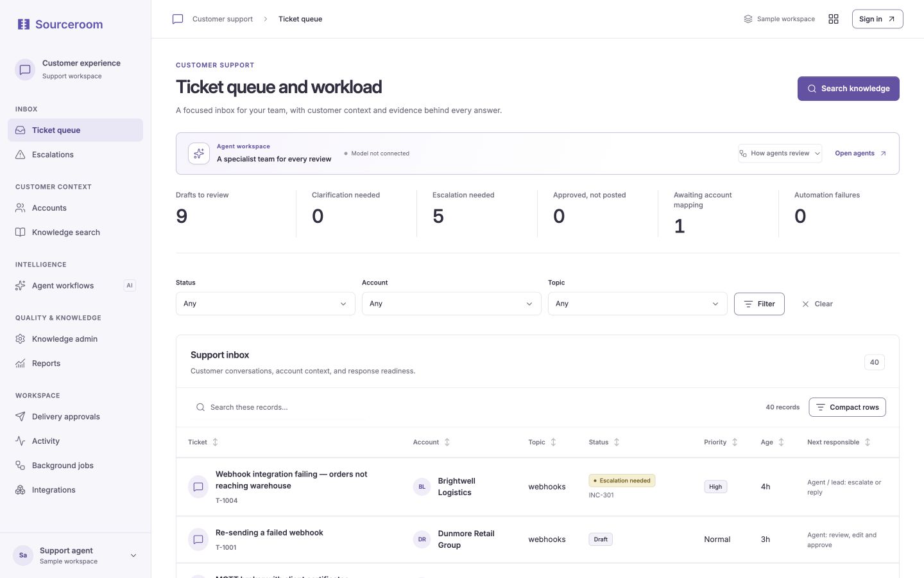
Task: Toggle Compact rows view
Action: tap(847, 407)
